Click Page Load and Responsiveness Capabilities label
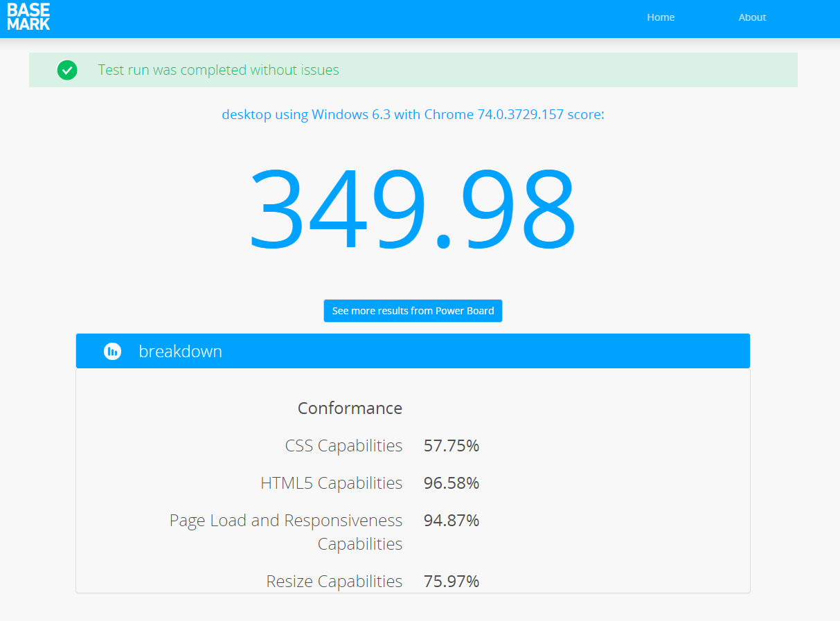This screenshot has height=621, width=840. 286,532
